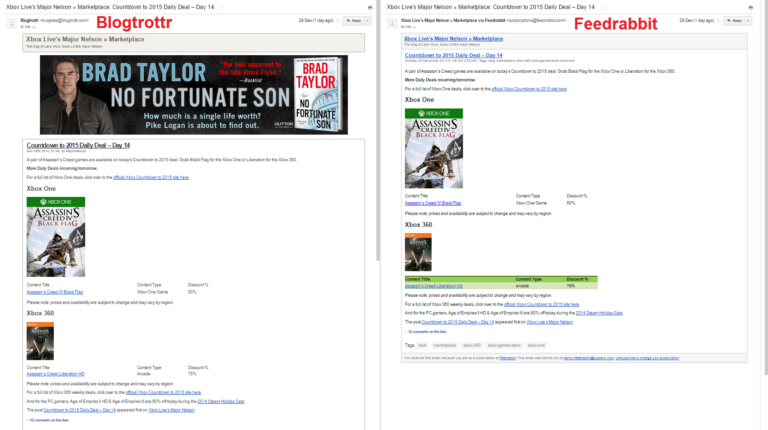Show details arrow next to 'to me' in Feedrabbit email

coord(414,27)
